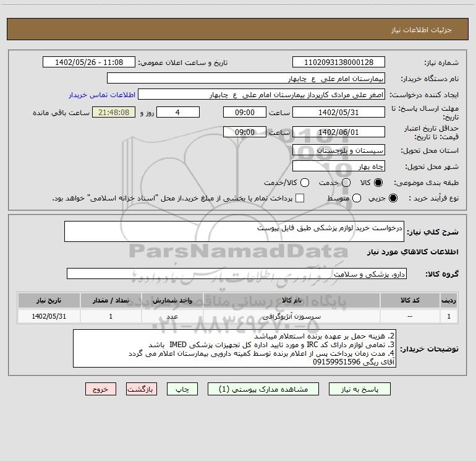The image size is (476, 461).
Task: Click the page title جزئیات اطلاعات نیاز
Action: pos(422,30)
